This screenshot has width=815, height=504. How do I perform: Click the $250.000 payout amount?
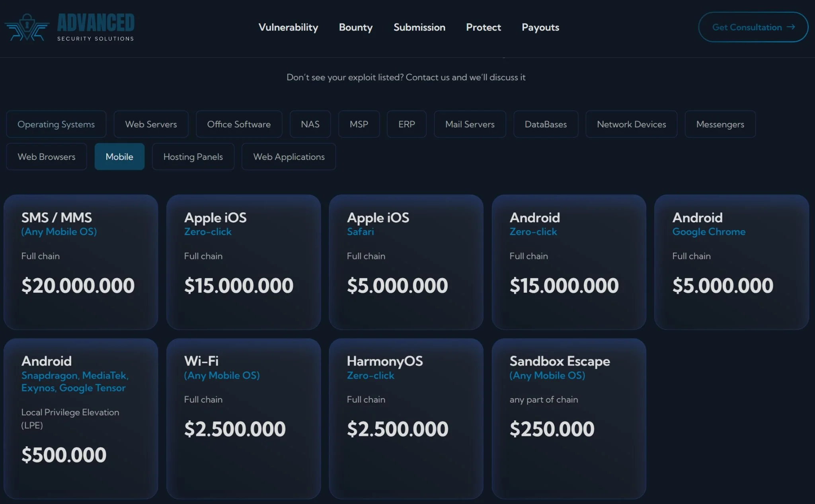point(552,429)
